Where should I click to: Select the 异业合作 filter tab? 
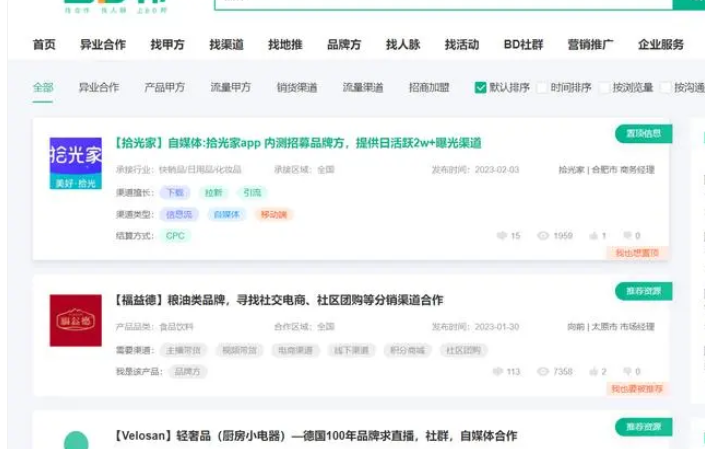99,87
